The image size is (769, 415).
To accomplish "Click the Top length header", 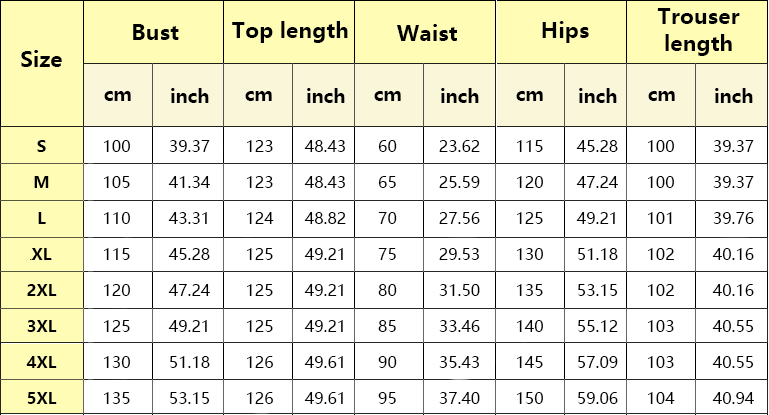I will click(289, 32).
